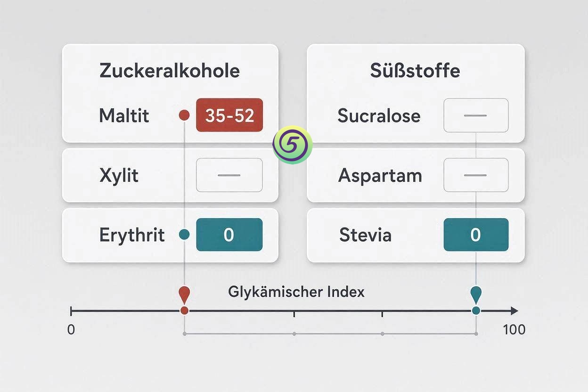Click the Zuckeralkohole heading
Image resolution: width=588 pixels, height=392 pixels.
pos(170,71)
